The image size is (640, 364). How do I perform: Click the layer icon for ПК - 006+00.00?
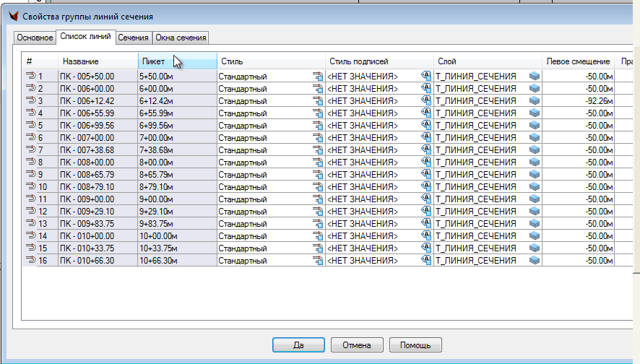coord(535,88)
